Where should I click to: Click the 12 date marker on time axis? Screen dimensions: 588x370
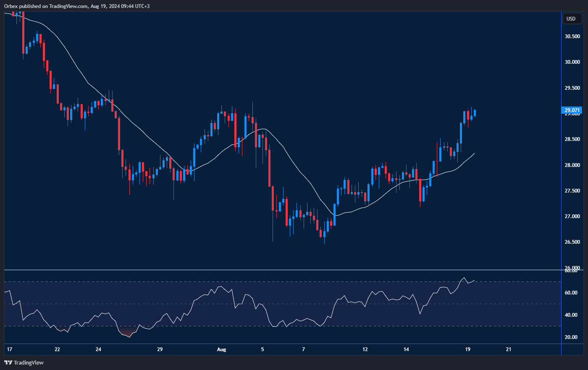tap(365, 349)
